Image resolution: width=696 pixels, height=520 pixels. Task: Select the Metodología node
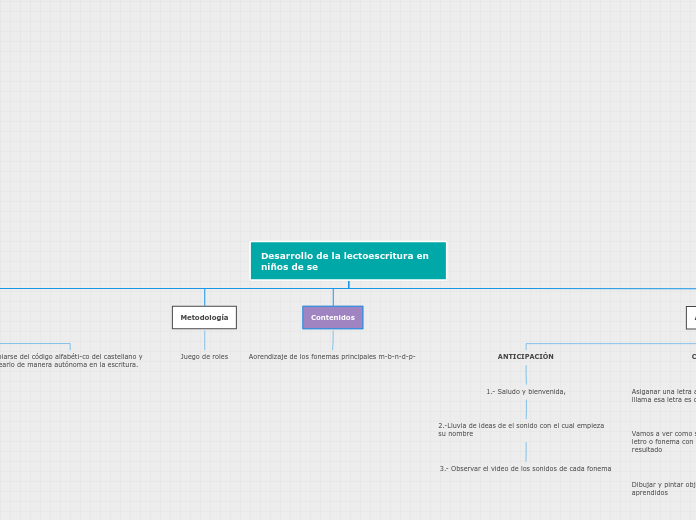click(204, 318)
